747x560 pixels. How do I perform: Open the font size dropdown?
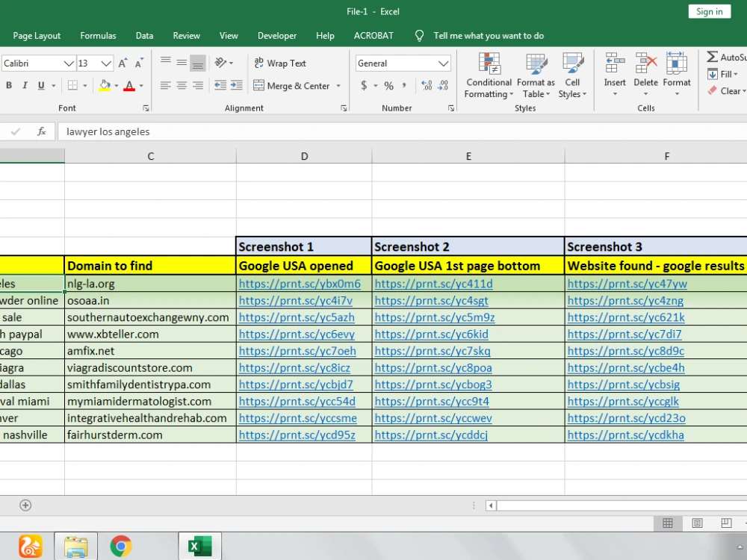tap(106, 63)
